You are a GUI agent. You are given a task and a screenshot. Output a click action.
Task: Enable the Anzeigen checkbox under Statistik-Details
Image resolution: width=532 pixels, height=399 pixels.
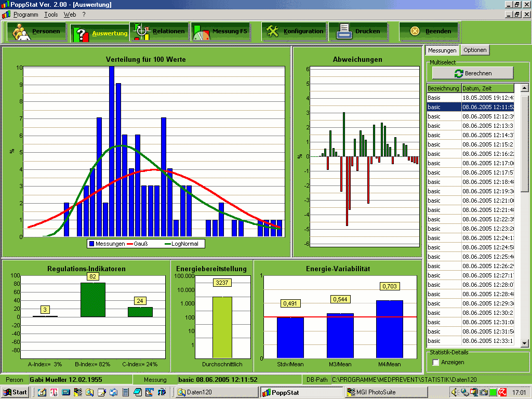tap(436, 362)
